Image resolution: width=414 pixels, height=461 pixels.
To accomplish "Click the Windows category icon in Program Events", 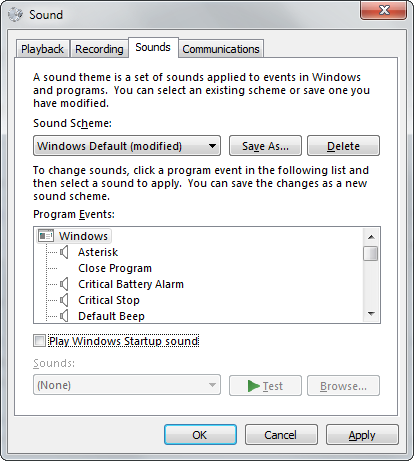I will click(46, 236).
